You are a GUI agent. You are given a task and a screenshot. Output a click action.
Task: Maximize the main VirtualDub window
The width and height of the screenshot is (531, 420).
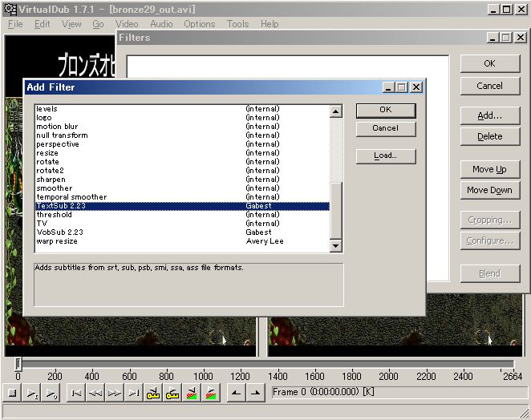[507, 10]
